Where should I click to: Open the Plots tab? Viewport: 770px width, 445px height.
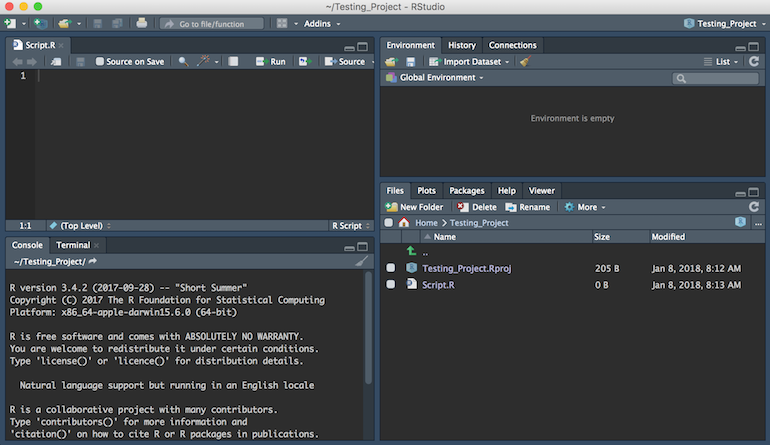[x=426, y=191]
